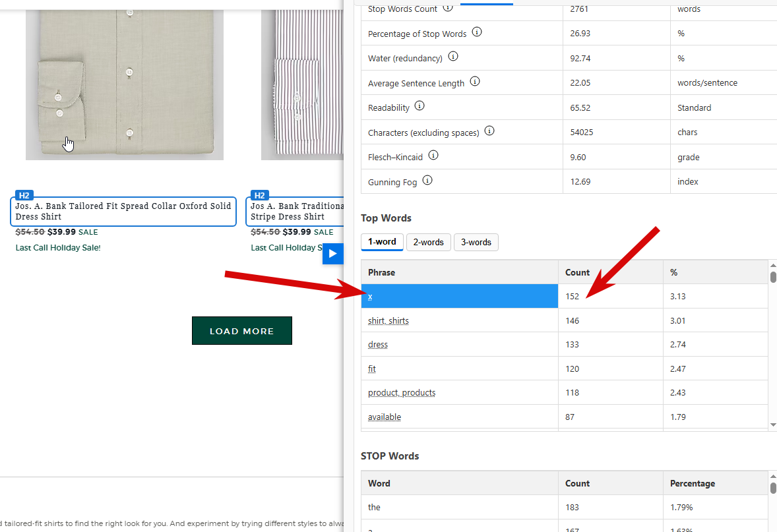Click the blue play arrow button
Viewport: 777px width, 532px height.
[333, 254]
